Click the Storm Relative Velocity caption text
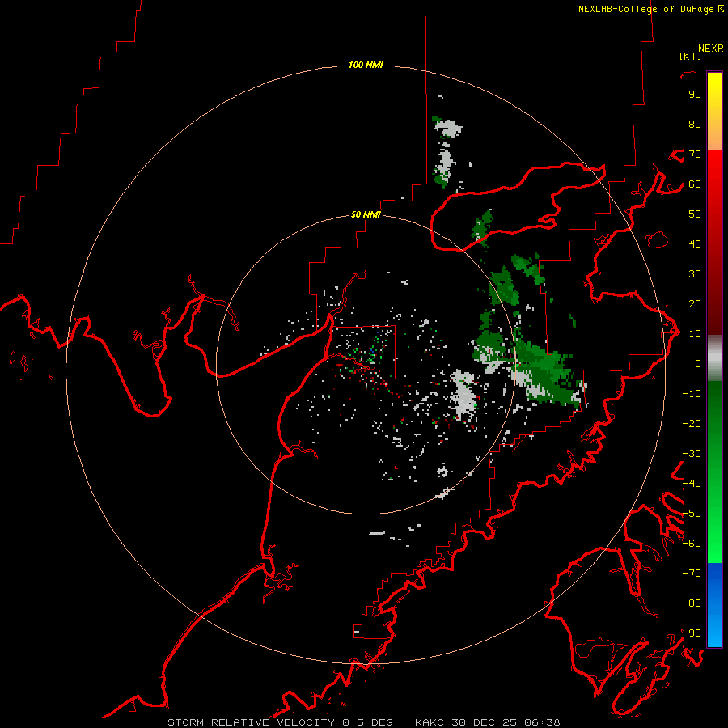The width and height of the screenshot is (728, 728). click(363, 722)
